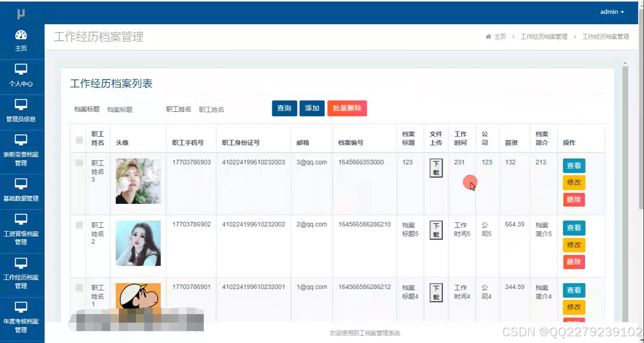Click 下载 file button in first row
Viewport: 644px width, 343px height.
(436, 168)
